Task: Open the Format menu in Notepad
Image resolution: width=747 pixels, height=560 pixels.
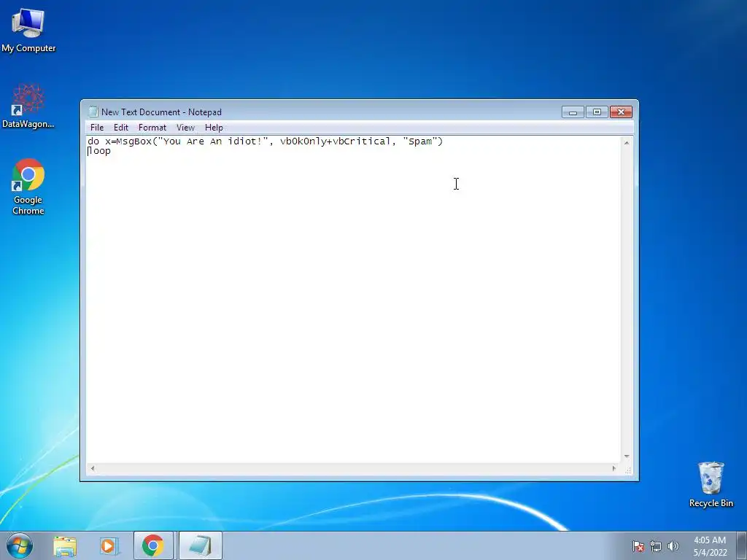Action: tap(152, 128)
